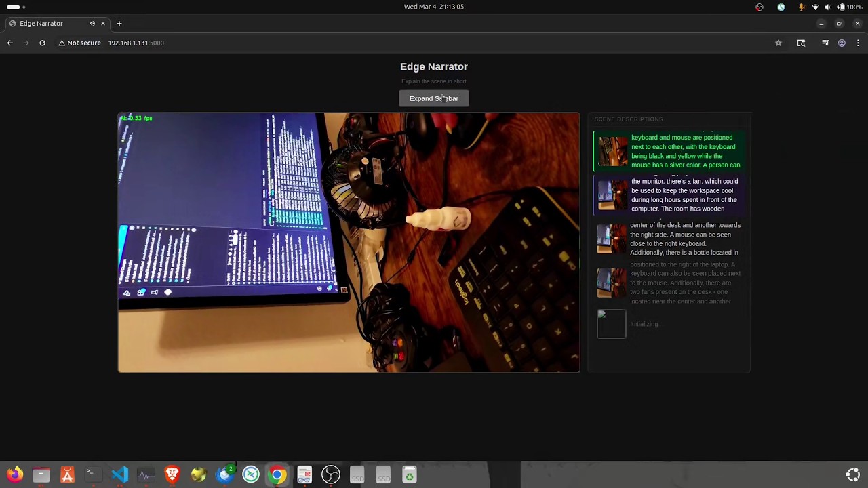Open the Terminal from the dock
Viewport: 868px width, 488px height.
pyautogui.click(x=94, y=475)
